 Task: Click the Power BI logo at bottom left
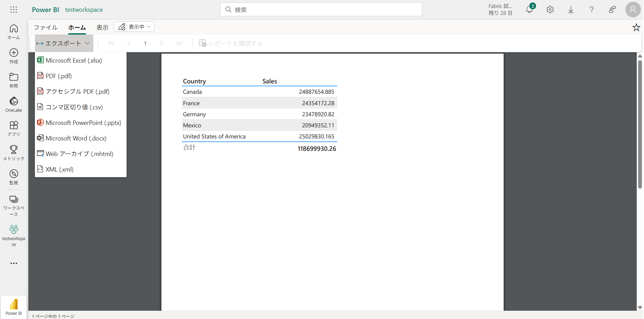(x=14, y=307)
